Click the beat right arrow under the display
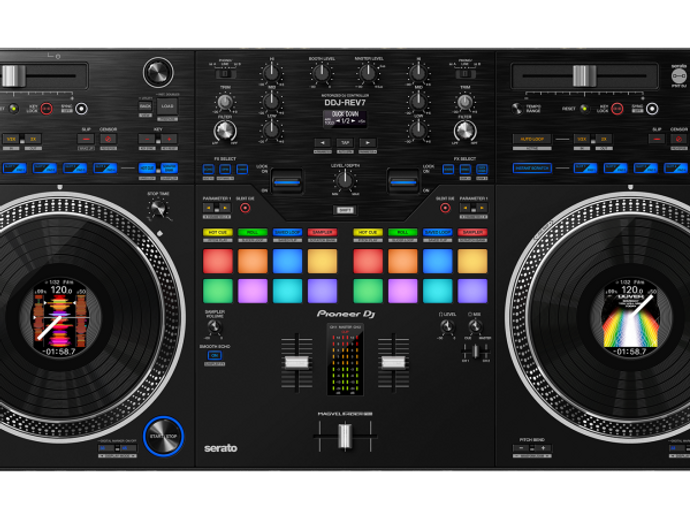Screen dimensions: 690x518 (367, 143)
